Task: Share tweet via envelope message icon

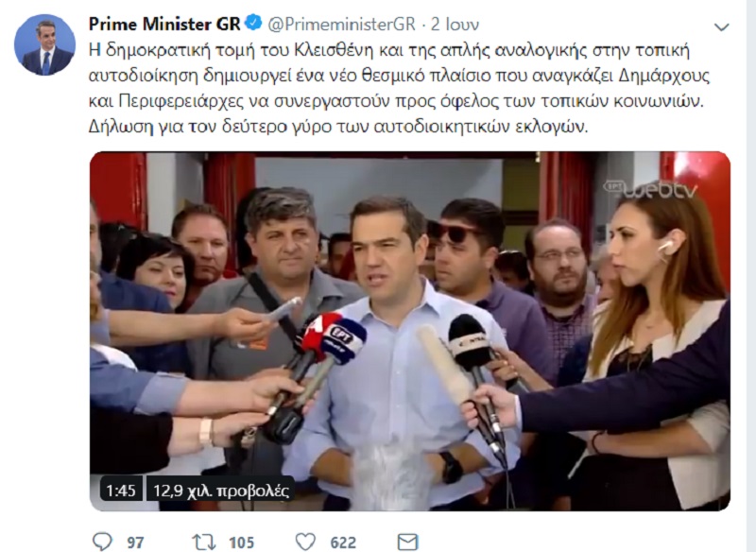Action: click(407, 542)
